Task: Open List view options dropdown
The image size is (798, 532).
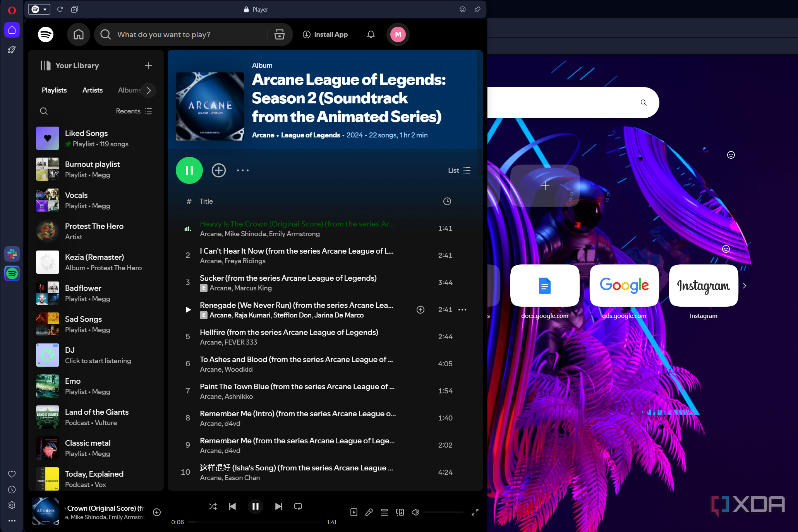Action: (x=459, y=170)
